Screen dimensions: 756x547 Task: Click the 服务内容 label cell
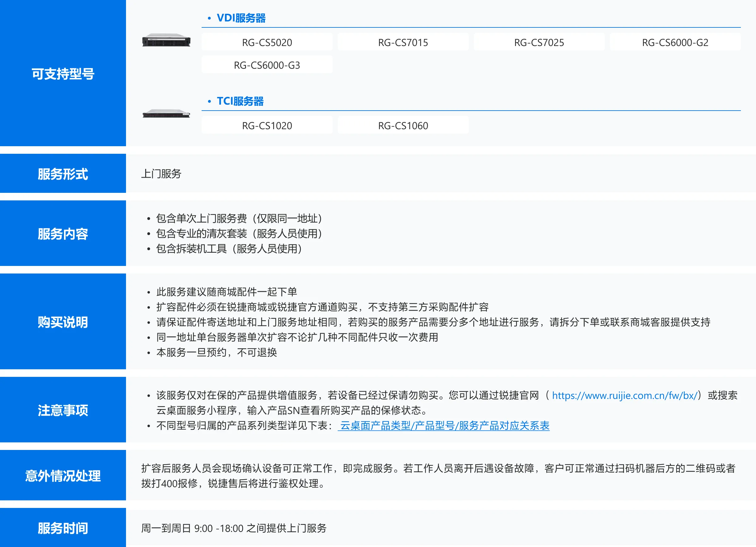(63, 233)
